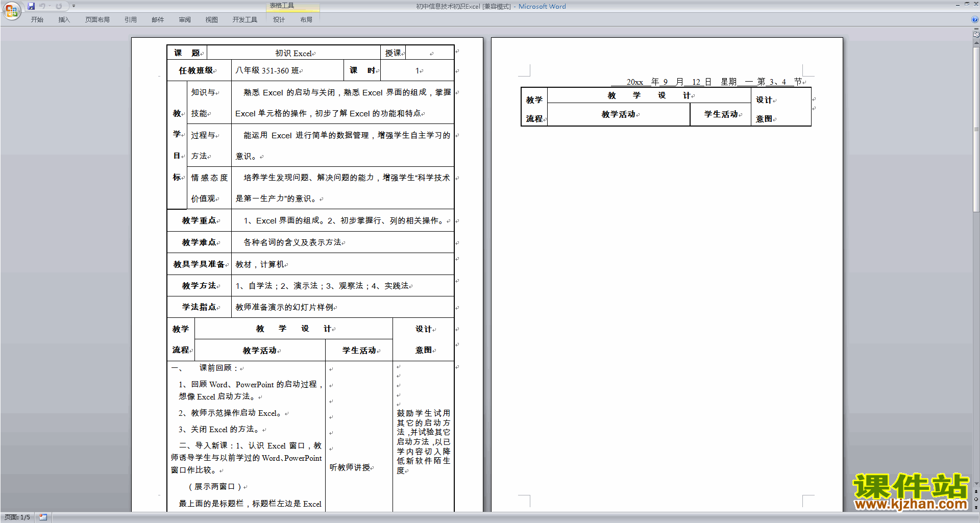Open the 审阅 ribbon tab
Image resolution: width=980 pixels, height=523 pixels.
[x=185, y=20]
